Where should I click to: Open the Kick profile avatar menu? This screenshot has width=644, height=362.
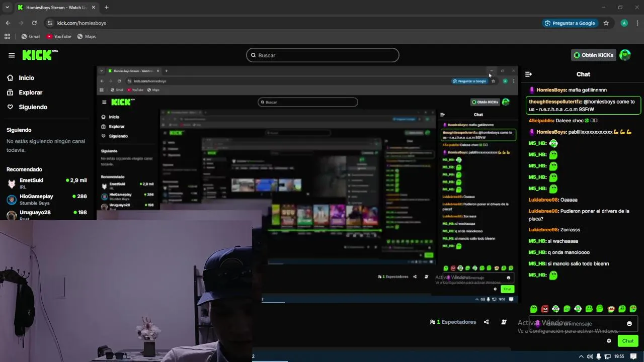(x=625, y=55)
